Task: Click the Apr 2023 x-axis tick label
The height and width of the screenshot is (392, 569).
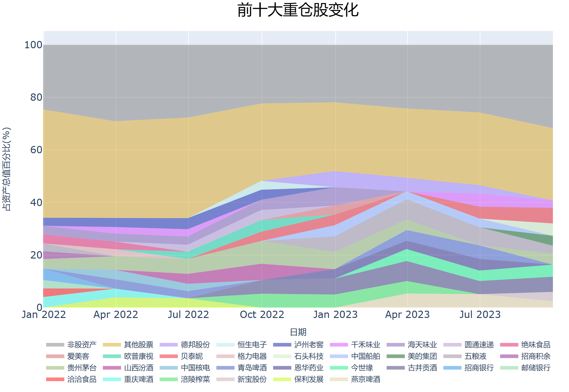Action: (x=407, y=315)
